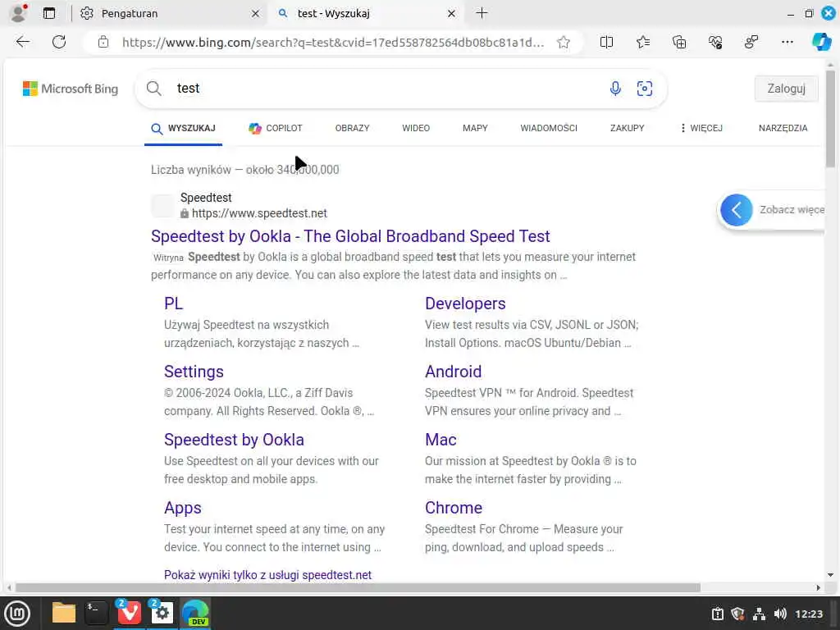
Task: Click the Bing search text field
Action: [386, 89]
